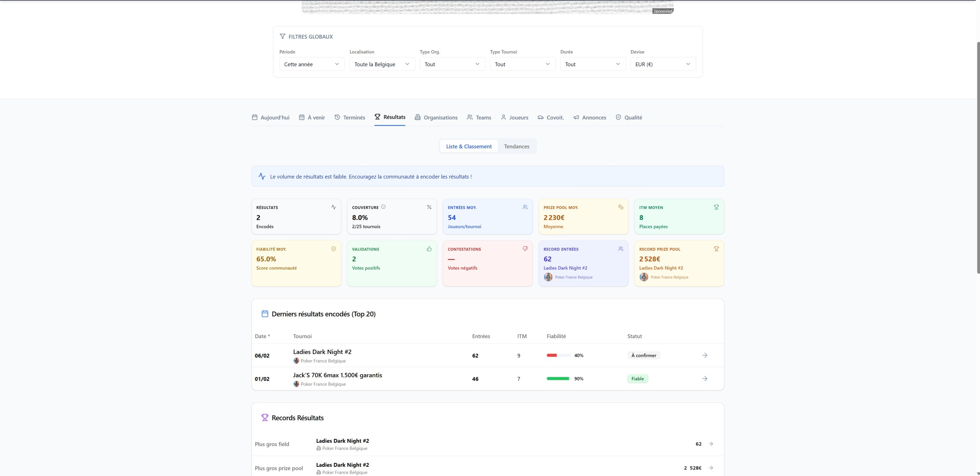This screenshot has height=476, width=980.
Task: Select the Liste & Classement view
Action: coord(469,146)
